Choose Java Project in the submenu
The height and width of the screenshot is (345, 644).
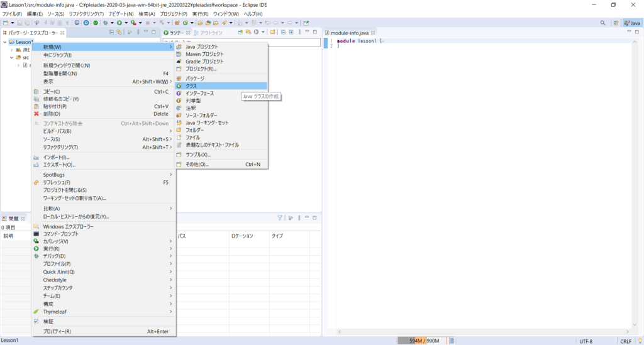[221, 47]
